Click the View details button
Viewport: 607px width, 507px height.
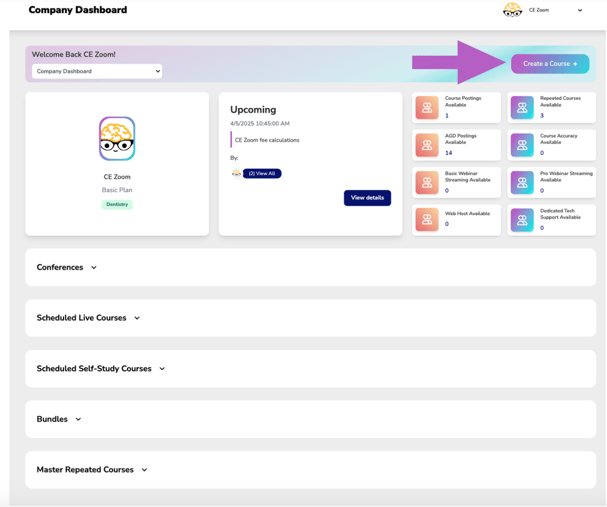pyautogui.click(x=367, y=198)
